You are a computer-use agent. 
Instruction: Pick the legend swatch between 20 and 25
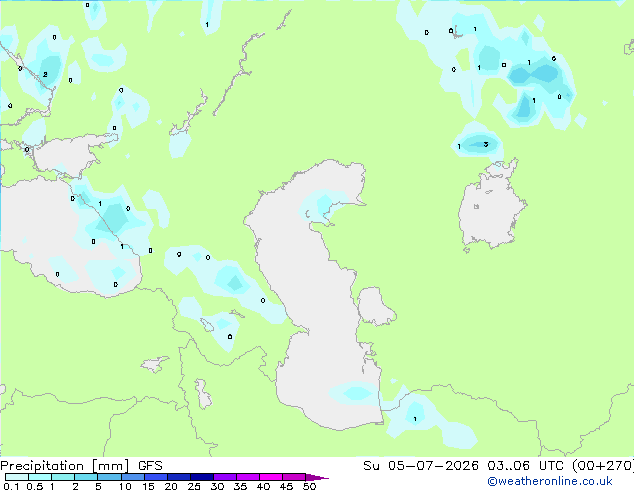pyautogui.click(x=179, y=477)
